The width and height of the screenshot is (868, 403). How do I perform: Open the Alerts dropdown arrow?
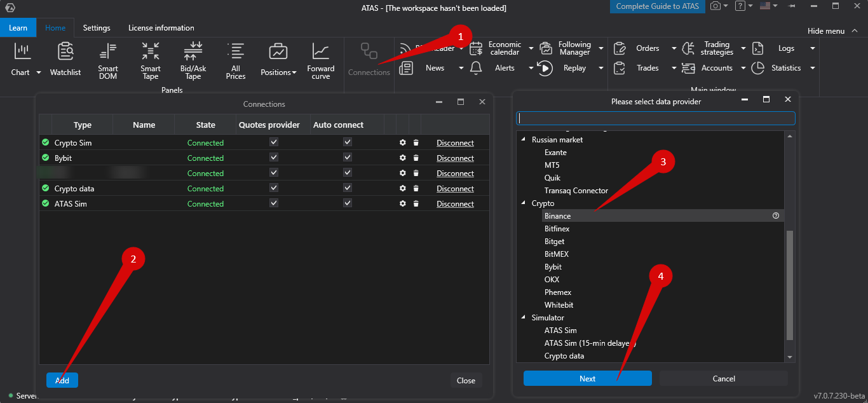531,68
